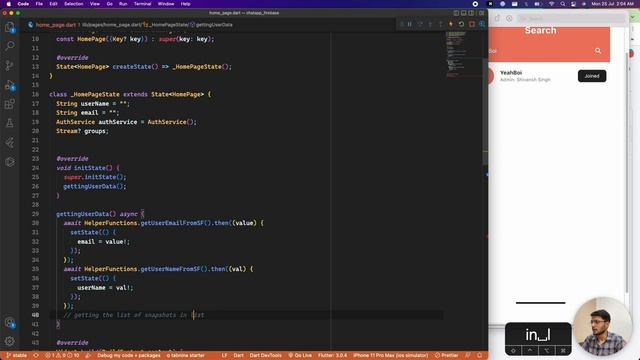Open the Explorer view in activity bar
This screenshot has height=360, width=640.
point(10,27)
